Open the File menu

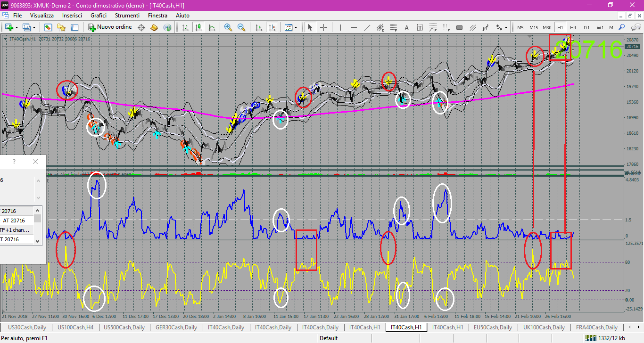click(17, 16)
